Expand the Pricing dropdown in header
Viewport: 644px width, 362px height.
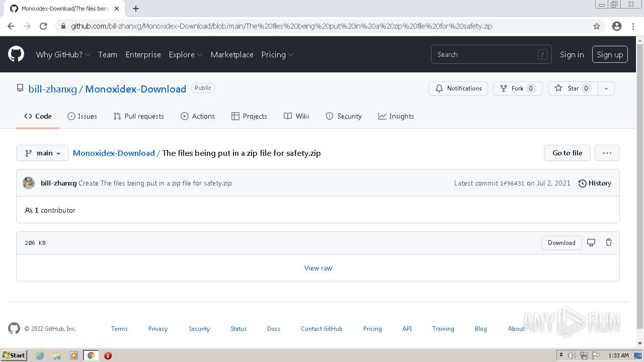click(x=277, y=54)
